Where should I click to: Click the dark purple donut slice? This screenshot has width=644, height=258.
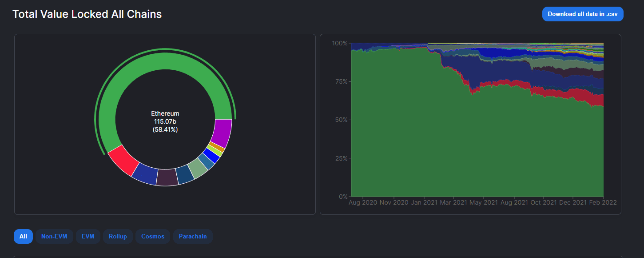[x=167, y=177]
